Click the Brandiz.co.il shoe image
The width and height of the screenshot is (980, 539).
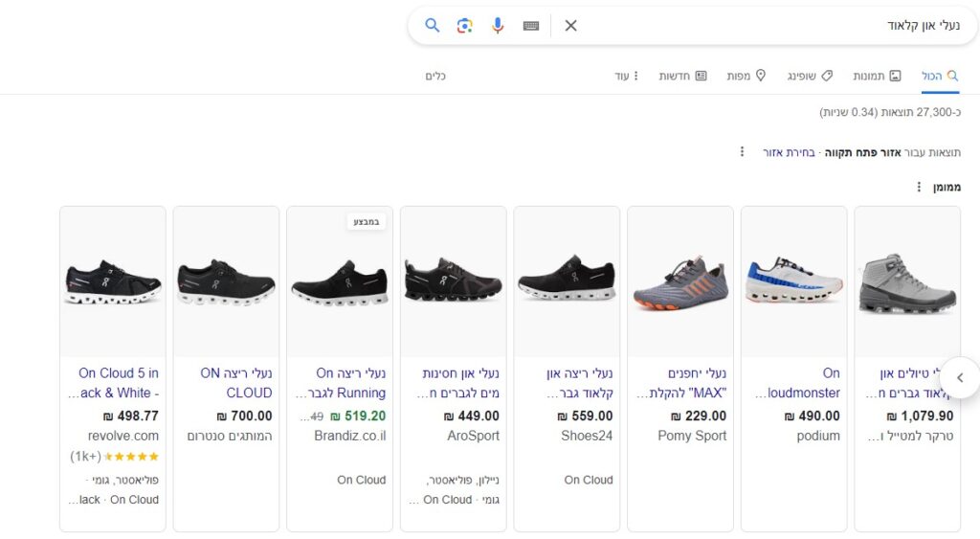340,282
